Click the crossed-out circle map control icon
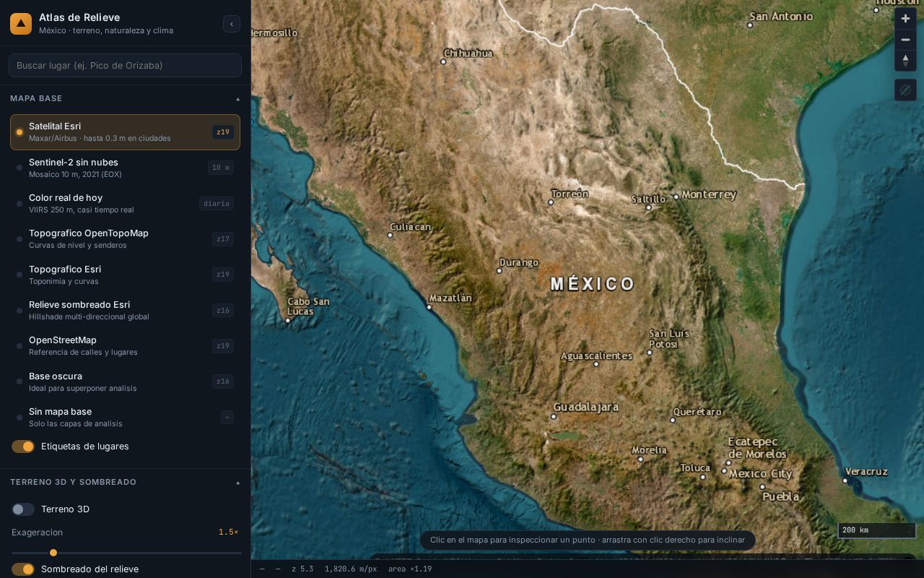The width and height of the screenshot is (924, 578). [905, 90]
